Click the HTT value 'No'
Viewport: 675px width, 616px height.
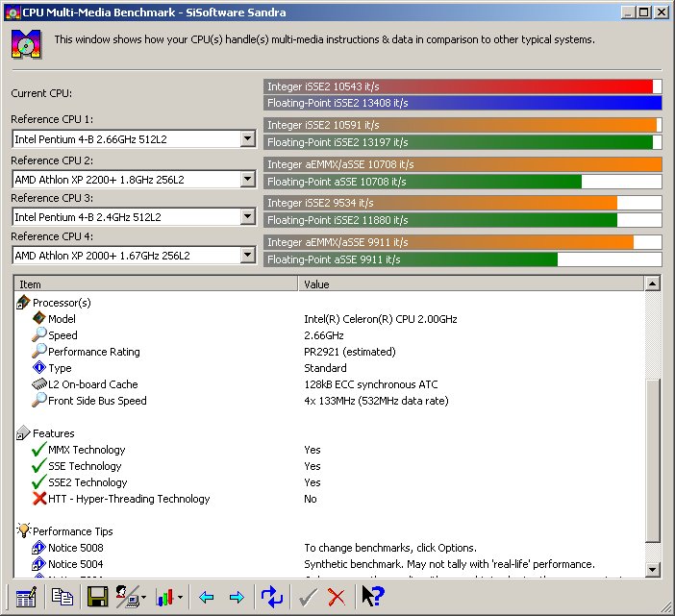[311, 499]
